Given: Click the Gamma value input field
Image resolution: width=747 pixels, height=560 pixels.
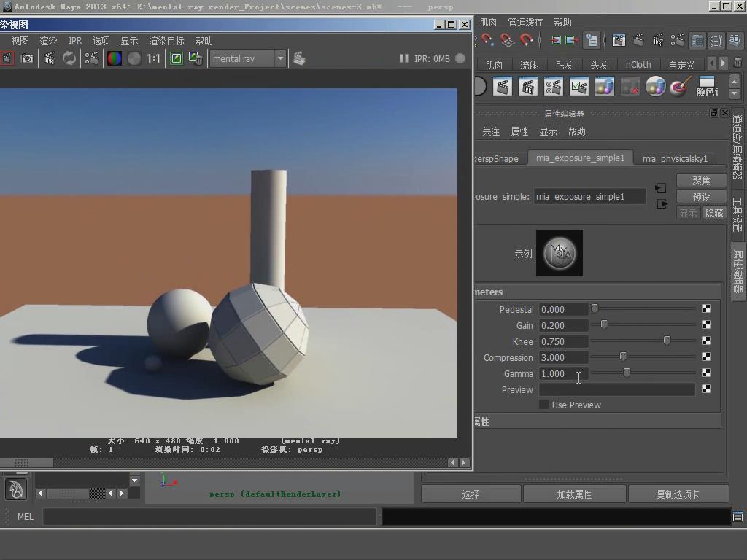Looking at the screenshot, I should [x=563, y=374].
